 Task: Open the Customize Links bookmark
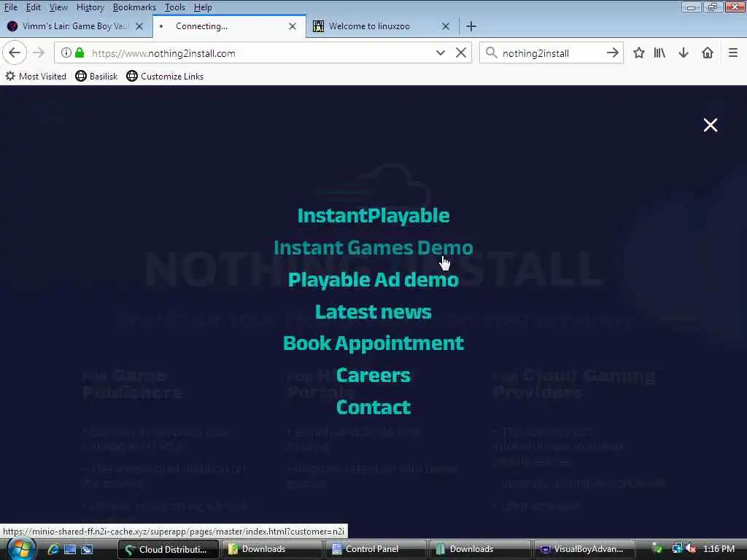pos(165,76)
